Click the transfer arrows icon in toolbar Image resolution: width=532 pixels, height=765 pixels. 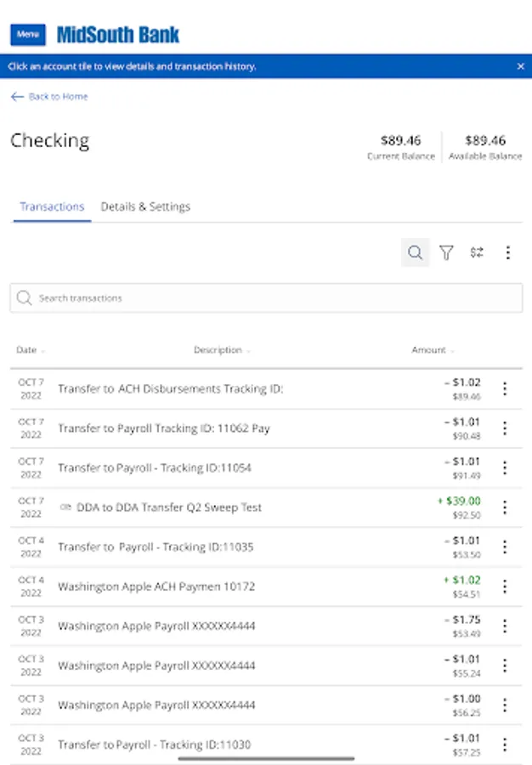477,252
